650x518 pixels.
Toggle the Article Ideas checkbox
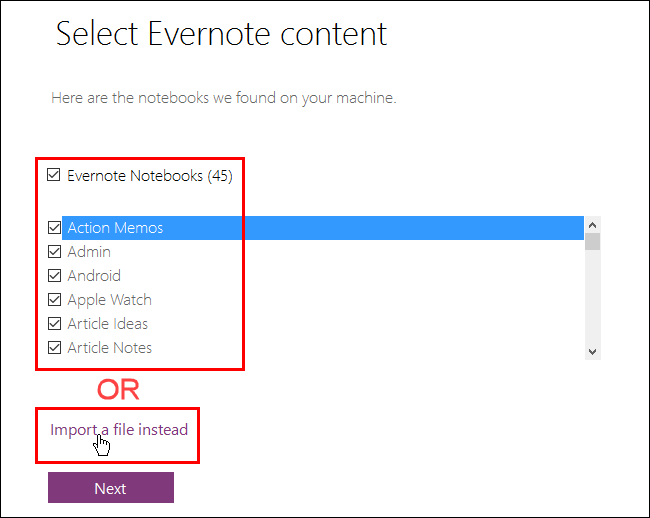pos(54,324)
